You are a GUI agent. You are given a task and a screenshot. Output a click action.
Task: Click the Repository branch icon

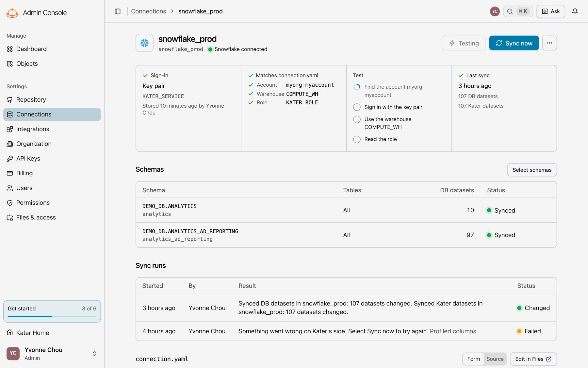pos(10,100)
